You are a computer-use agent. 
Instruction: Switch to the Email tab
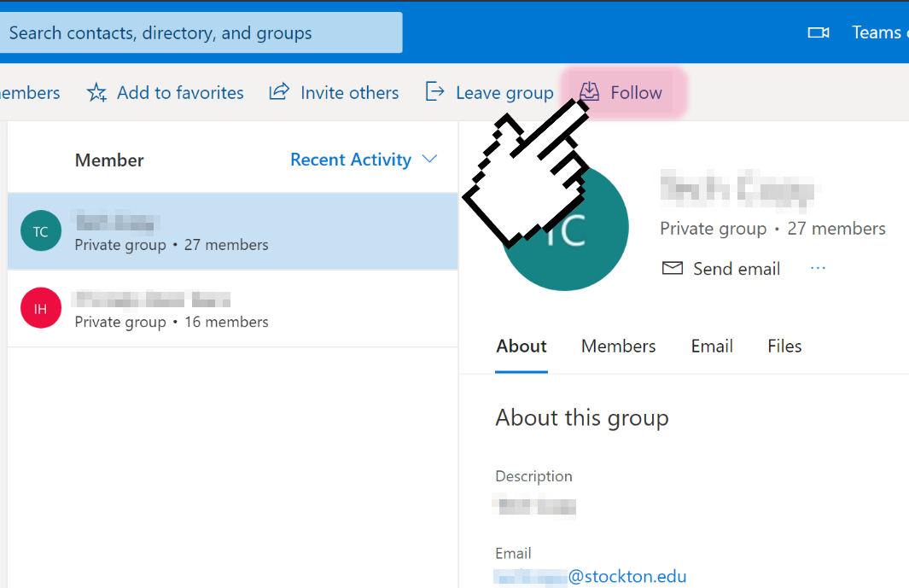point(712,346)
